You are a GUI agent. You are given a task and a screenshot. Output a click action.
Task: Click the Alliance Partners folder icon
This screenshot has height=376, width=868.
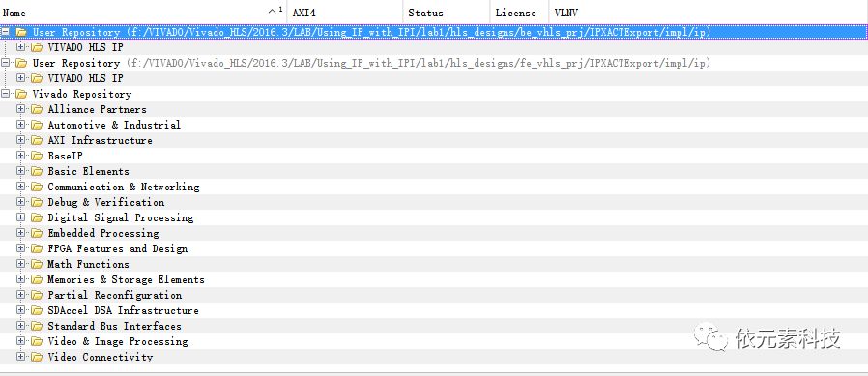coord(37,109)
